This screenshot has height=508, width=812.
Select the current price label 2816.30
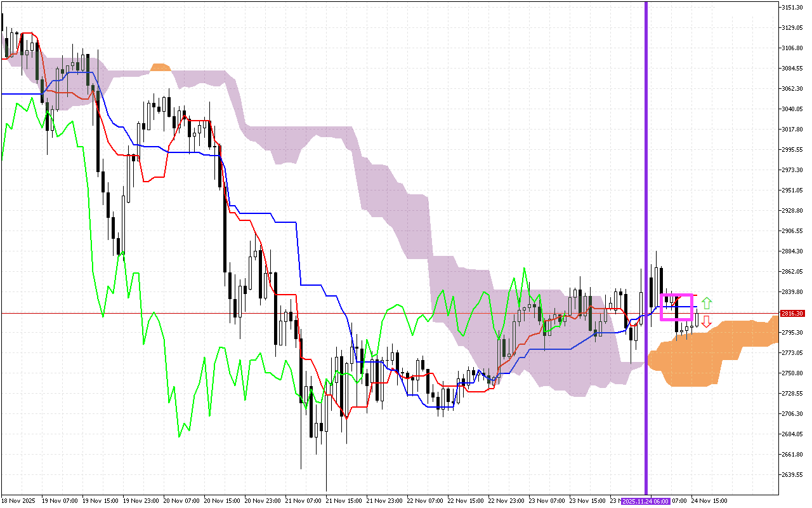[792, 313]
